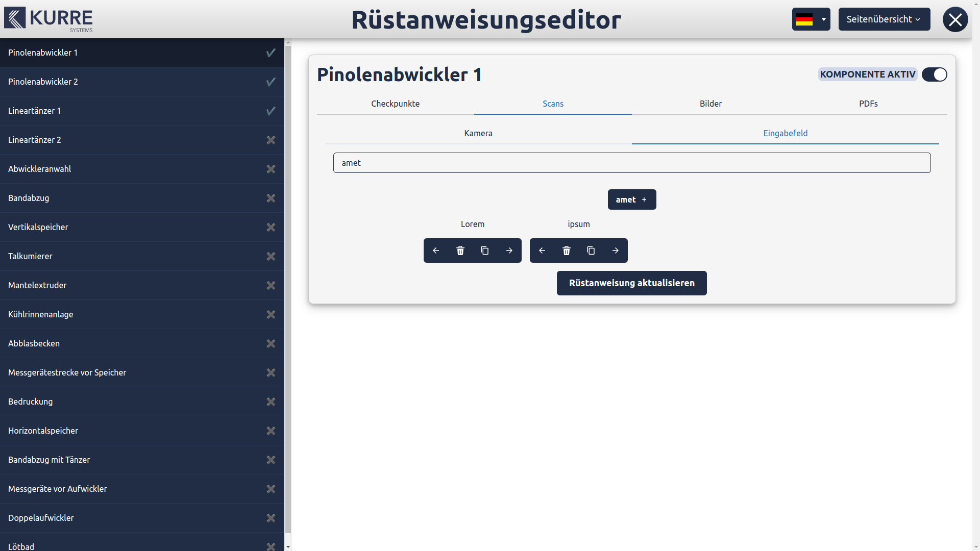980x551 pixels.
Task: Toggle Komponente Aktiv switch off
Action: click(x=935, y=74)
